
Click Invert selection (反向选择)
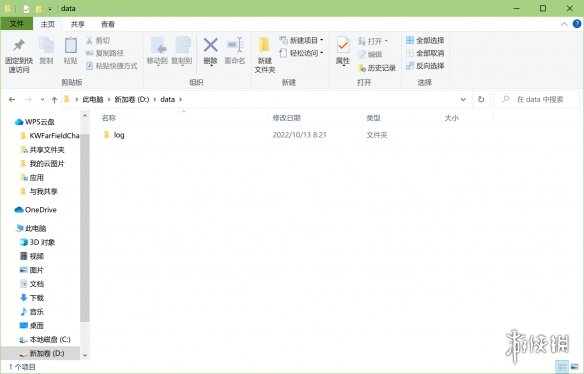tap(425, 66)
